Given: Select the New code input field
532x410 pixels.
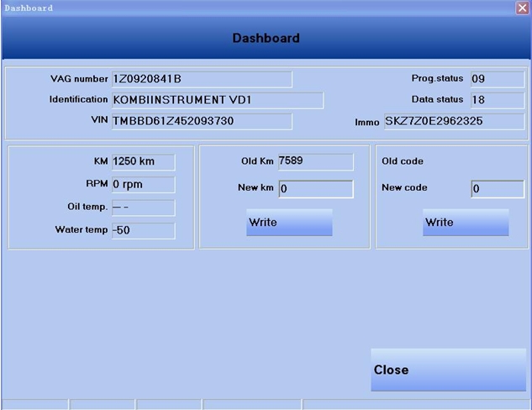Looking at the screenshot, I should coord(497,189).
